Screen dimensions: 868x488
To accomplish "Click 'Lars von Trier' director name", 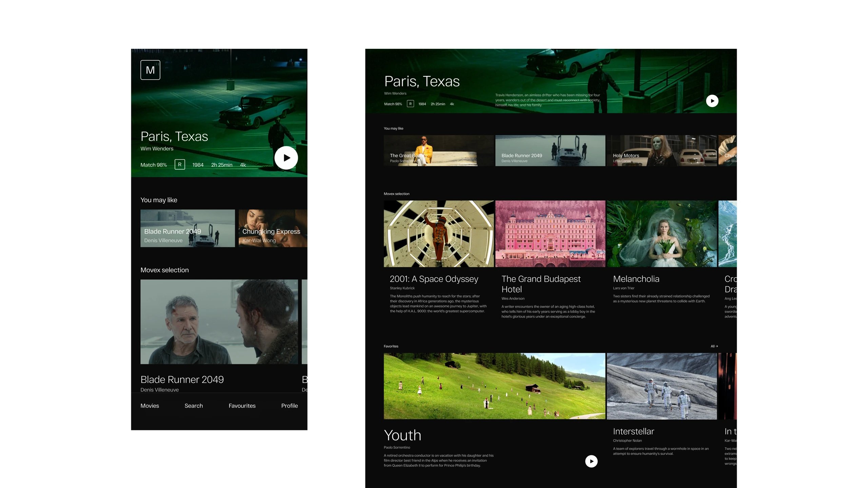I will (x=624, y=288).
